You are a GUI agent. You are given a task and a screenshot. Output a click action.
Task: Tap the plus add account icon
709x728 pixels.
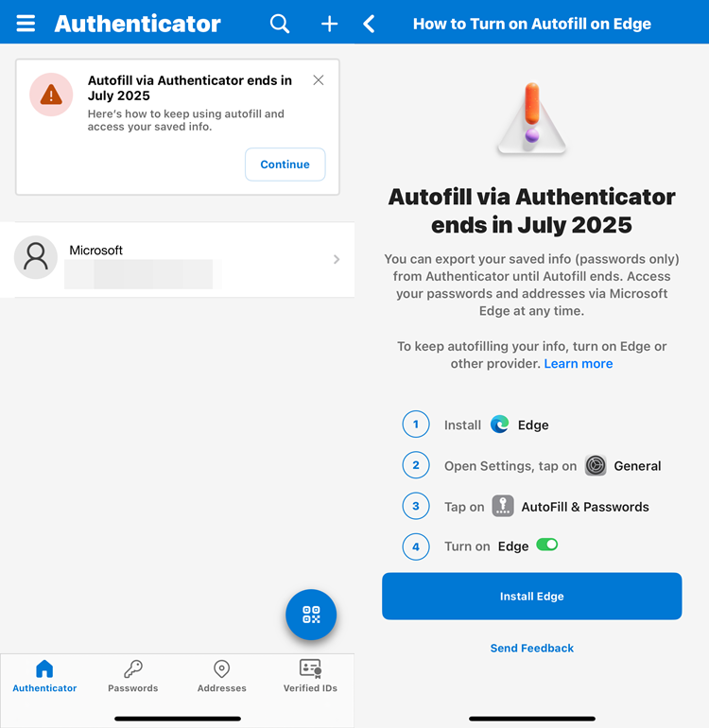[x=329, y=24]
